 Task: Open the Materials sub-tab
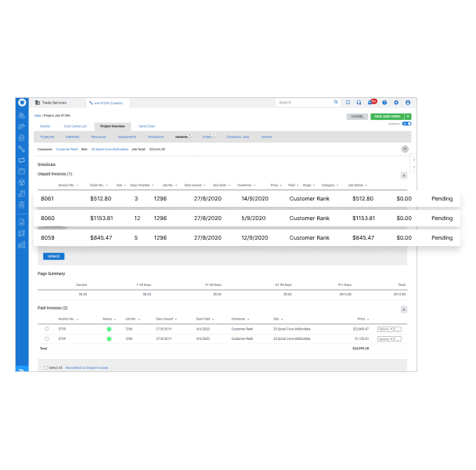pos(72,137)
